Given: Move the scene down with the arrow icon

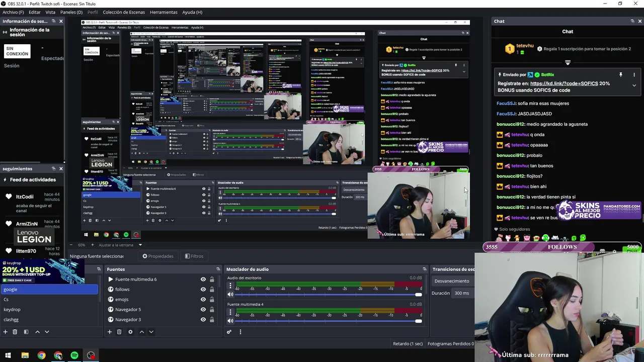Looking at the screenshot, I should point(47,332).
